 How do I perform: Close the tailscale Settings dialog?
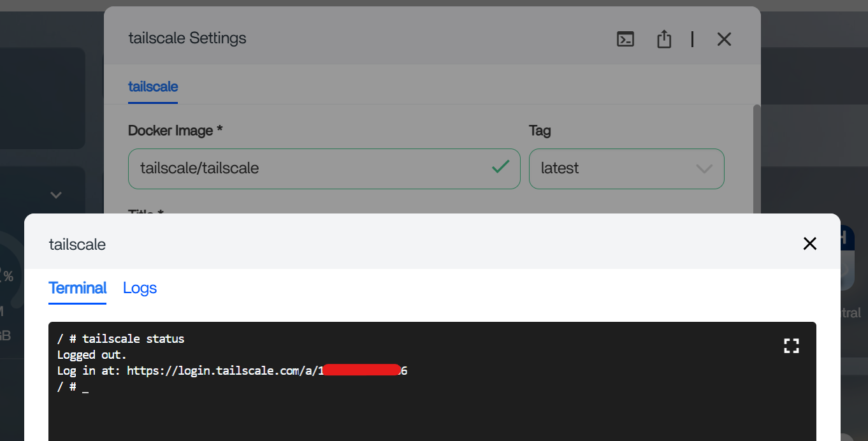pos(723,40)
